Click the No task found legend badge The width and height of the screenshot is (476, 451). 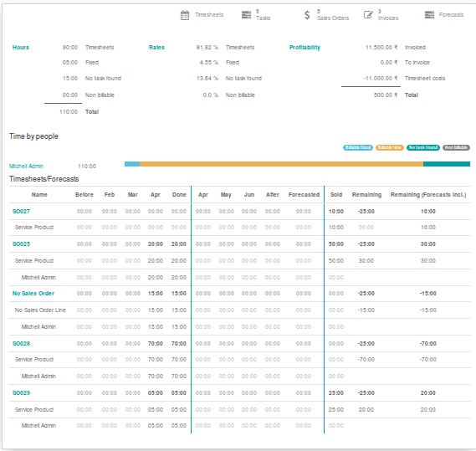[x=423, y=147]
